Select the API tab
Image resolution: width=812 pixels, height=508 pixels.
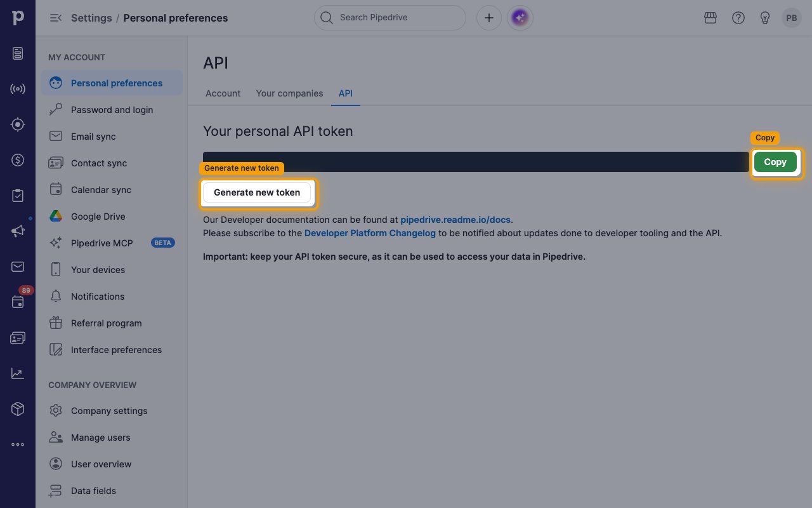tap(346, 93)
